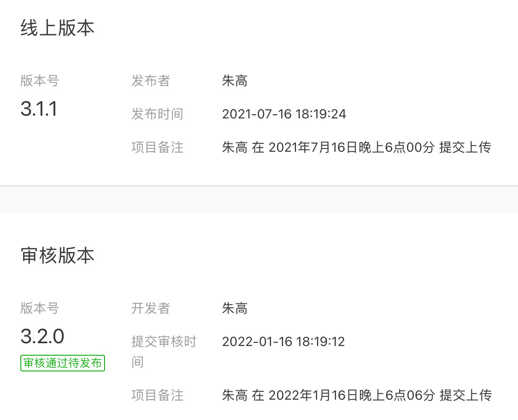Click developer name 朱高 beside 开发者
Image resolution: width=518 pixels, height=420 pixels.
pos(234,308)
